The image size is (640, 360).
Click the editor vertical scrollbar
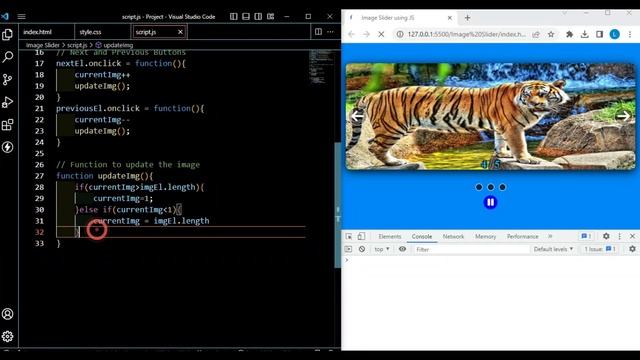(338, 204)
